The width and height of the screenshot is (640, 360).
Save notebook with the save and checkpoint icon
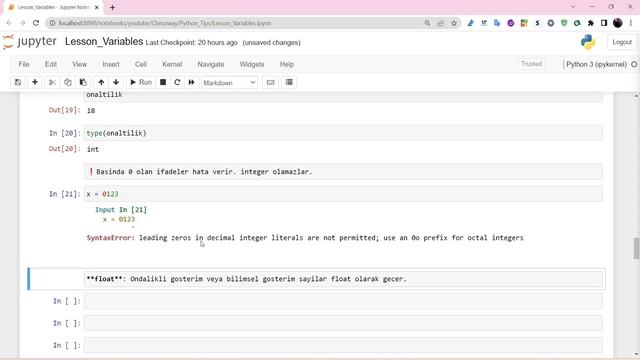pos(18,82)
